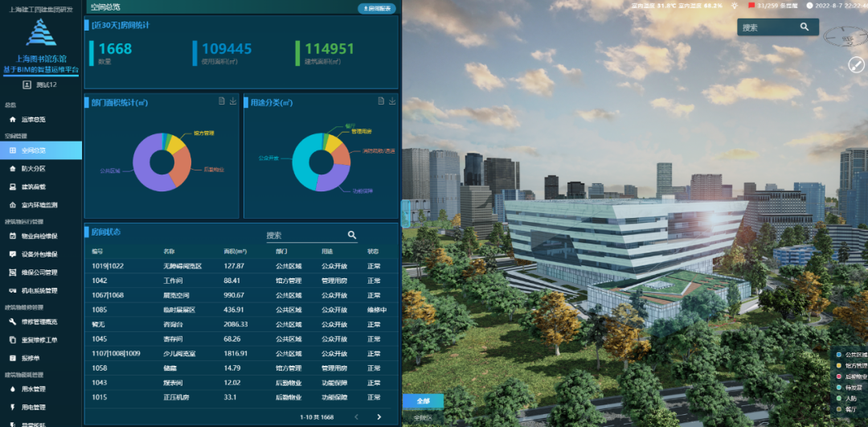Click document icon on 部门面积统计 chart
Image resolution: width=868 pixels, height=427 pixels.
222,101
